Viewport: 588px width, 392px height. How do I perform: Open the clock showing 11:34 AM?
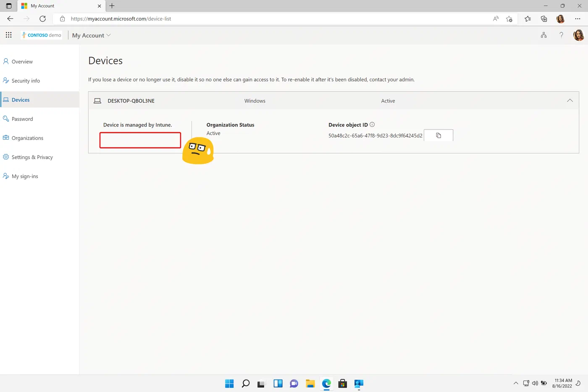(x=562, y=383)
